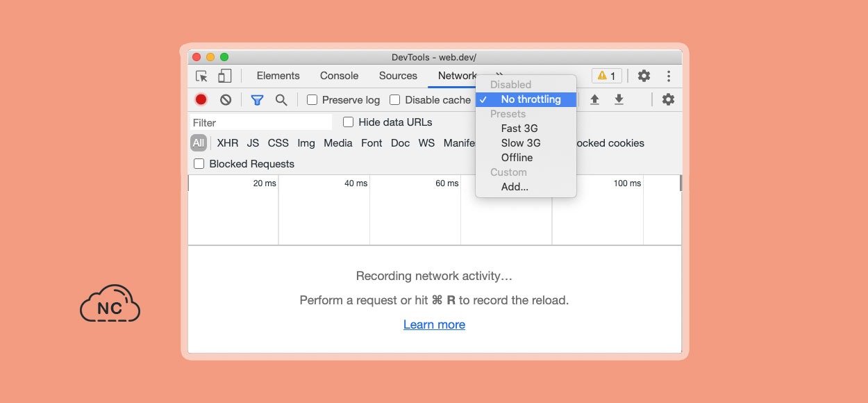Open the network search magnifier icon
868x403 pixels.
[281, 99]
